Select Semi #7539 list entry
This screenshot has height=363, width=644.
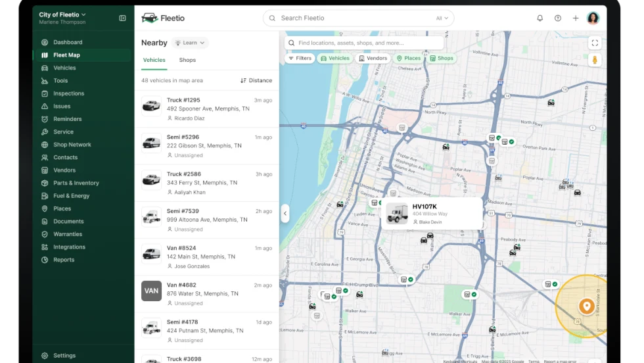(206, 220)
